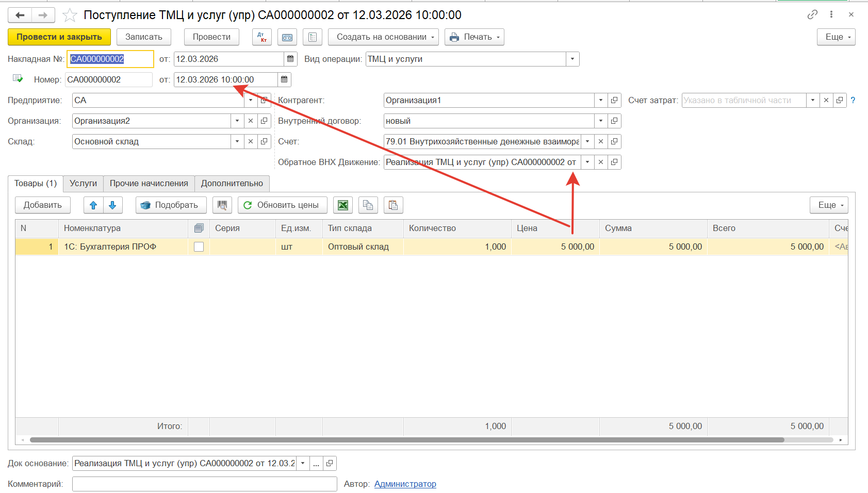Open calendar for date 12.03.2026 10:00:00
The height and width of the screenshot is (493, 868).
pos(284,79)
